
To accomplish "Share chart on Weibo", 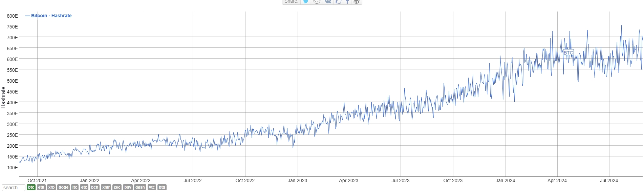I will (357, 2).
